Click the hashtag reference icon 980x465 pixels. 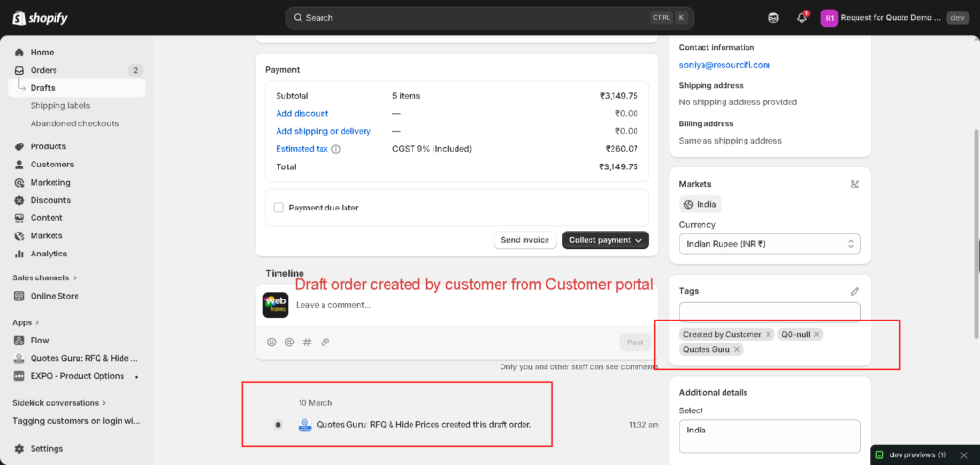(306, 342)
